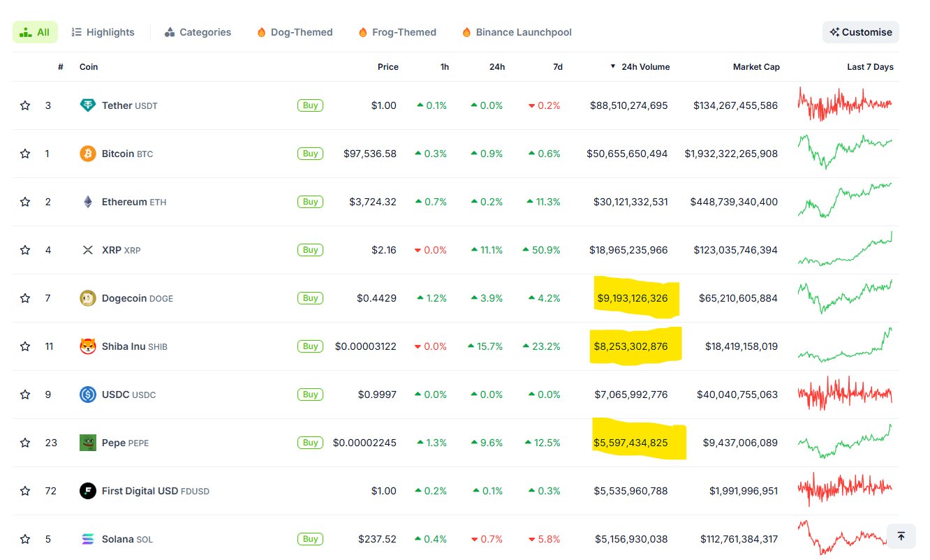Click the Solana logo icon
Image resolution: width=930 pixels, height=560 pixels.
pyautogui.click(x=88, y=539)
